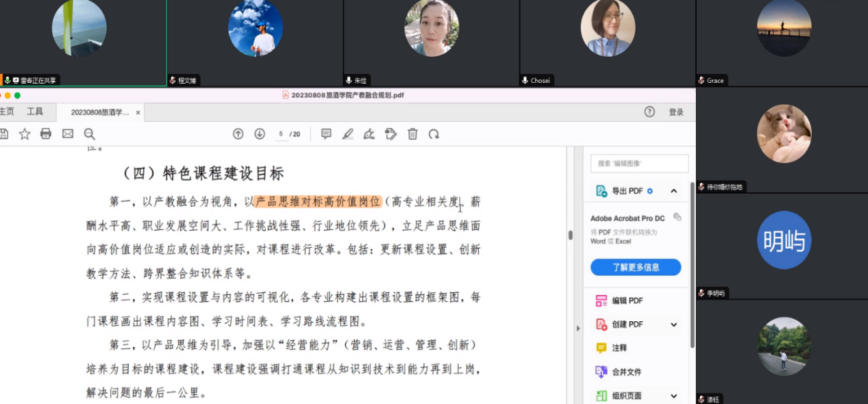Open the help question mark icon
Screen dimensions: 868x404
[649, 112]
